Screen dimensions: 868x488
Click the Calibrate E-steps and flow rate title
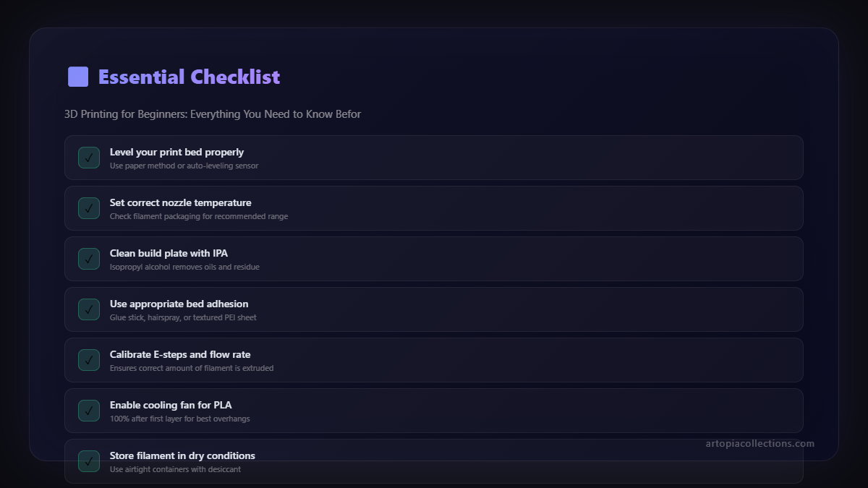(x=179, y=354)
